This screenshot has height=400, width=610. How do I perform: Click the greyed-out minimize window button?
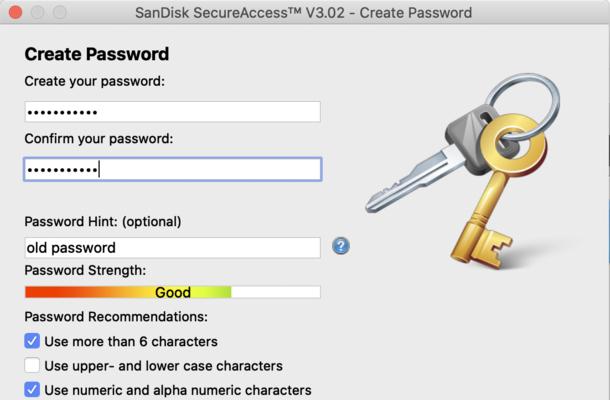coord(38,12)
